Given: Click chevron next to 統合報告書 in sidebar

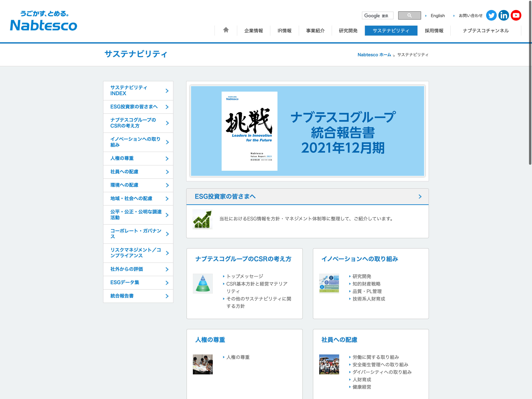Looking at the screenshot, I should click(167, 296).
